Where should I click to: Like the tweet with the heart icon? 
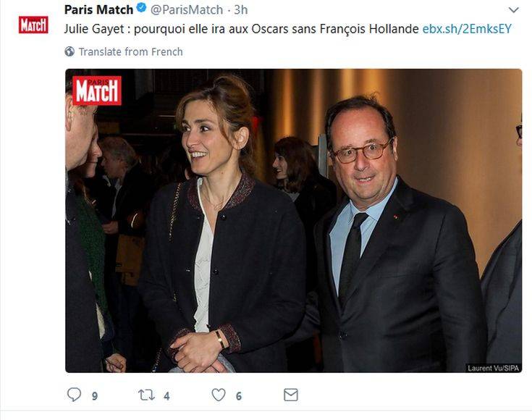pyautogui.click(x=218, y=395)
